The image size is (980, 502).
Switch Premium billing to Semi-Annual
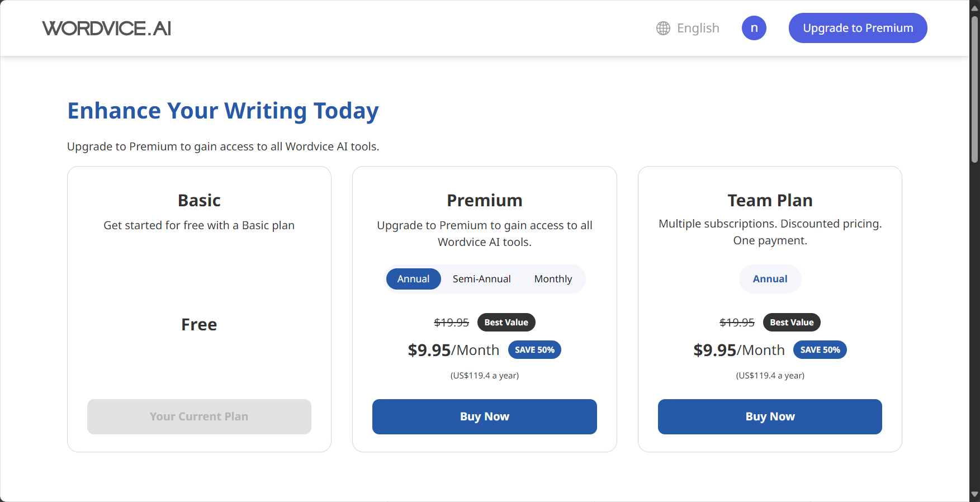(x=481, y=279)
